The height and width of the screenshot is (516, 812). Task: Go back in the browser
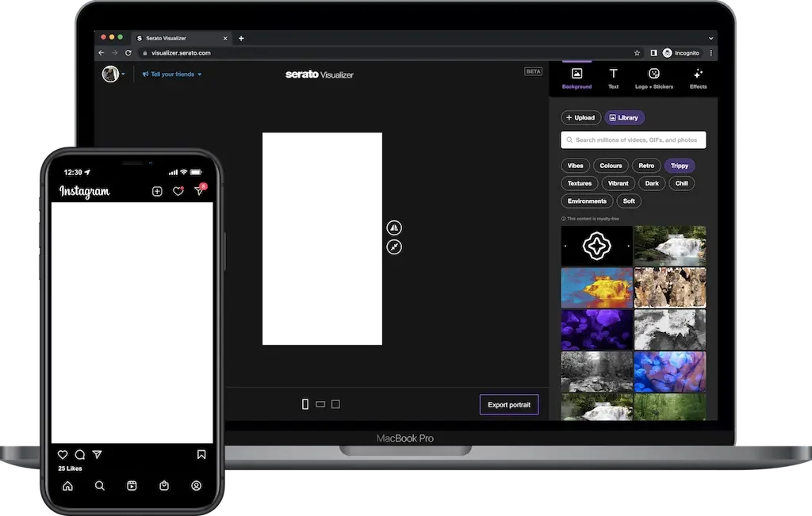[x=101, y=53]
